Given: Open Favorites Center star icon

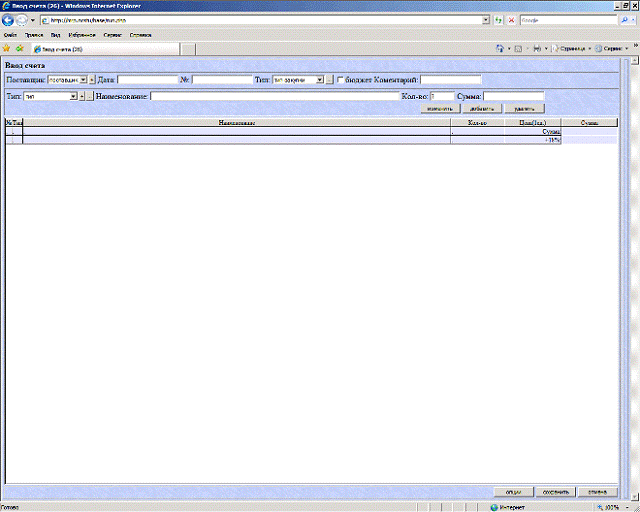Looking at the screenshot, I should click(7, 48).
